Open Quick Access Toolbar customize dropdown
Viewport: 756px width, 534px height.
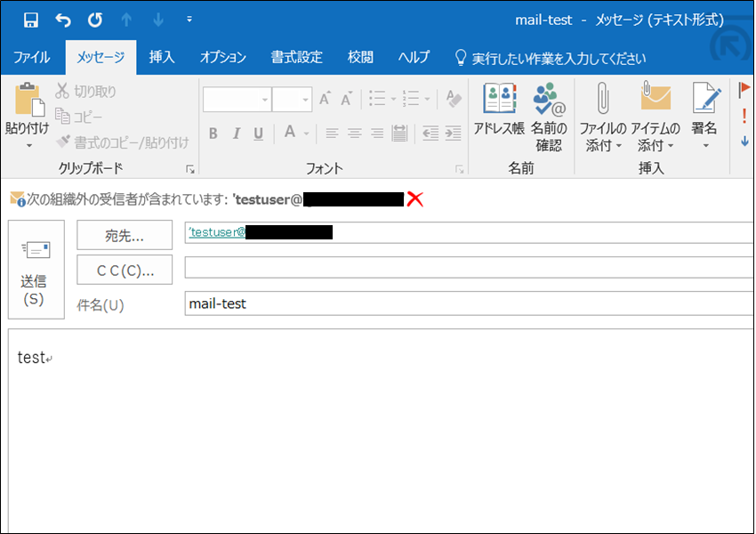pos(189,20)
